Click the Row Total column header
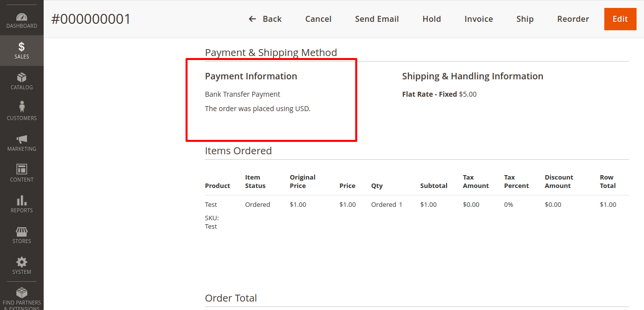 click(608, 182)
